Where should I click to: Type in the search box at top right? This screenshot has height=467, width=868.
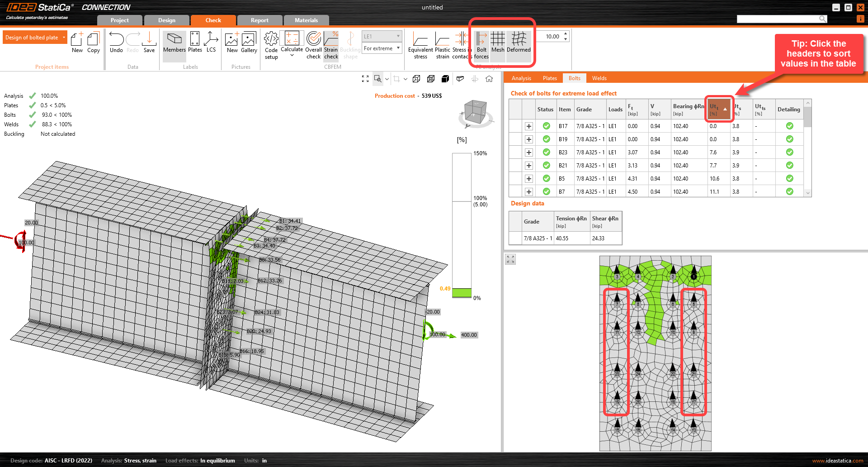pyautogui.click(x=778, y=19)
